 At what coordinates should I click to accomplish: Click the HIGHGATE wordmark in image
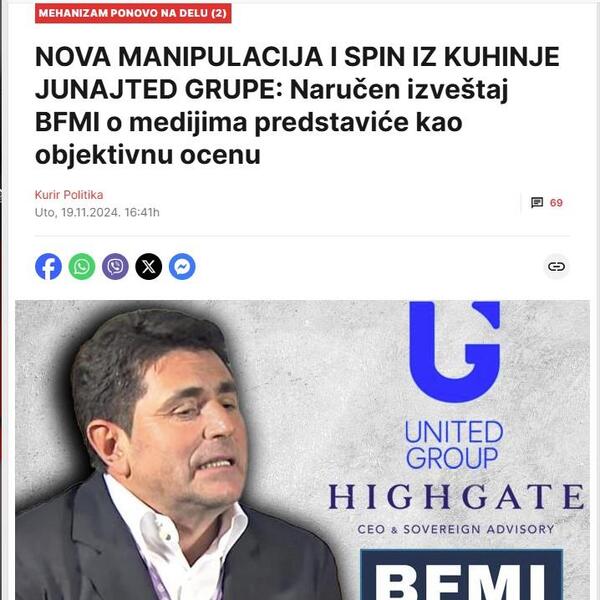[x=456, y=497]
